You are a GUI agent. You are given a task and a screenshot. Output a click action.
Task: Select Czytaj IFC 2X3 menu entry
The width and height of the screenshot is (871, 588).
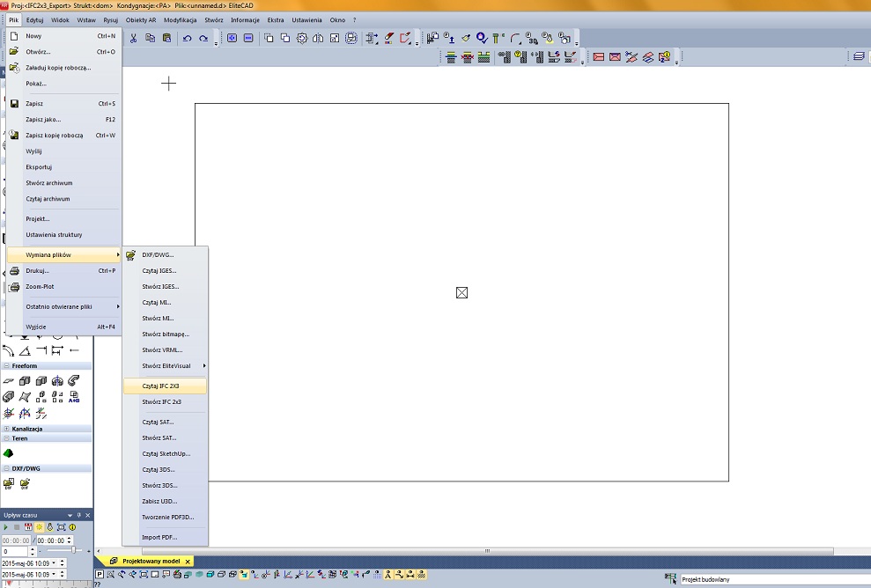166,386
